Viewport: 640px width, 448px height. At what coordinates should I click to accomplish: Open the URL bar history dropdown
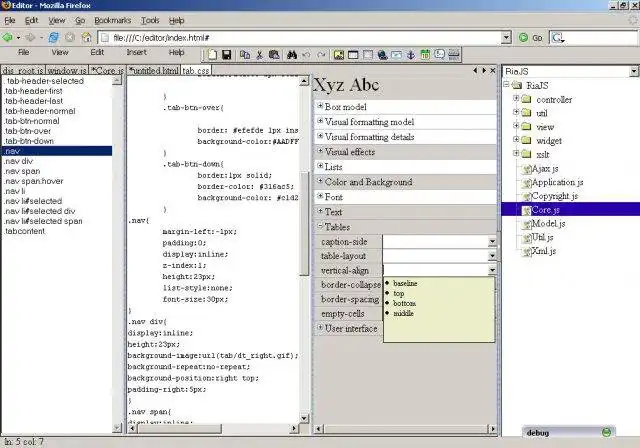pos(506,38)
